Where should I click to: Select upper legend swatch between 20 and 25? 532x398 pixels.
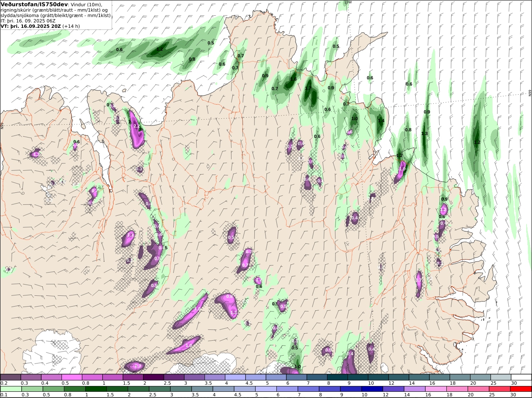pos(480,377)
